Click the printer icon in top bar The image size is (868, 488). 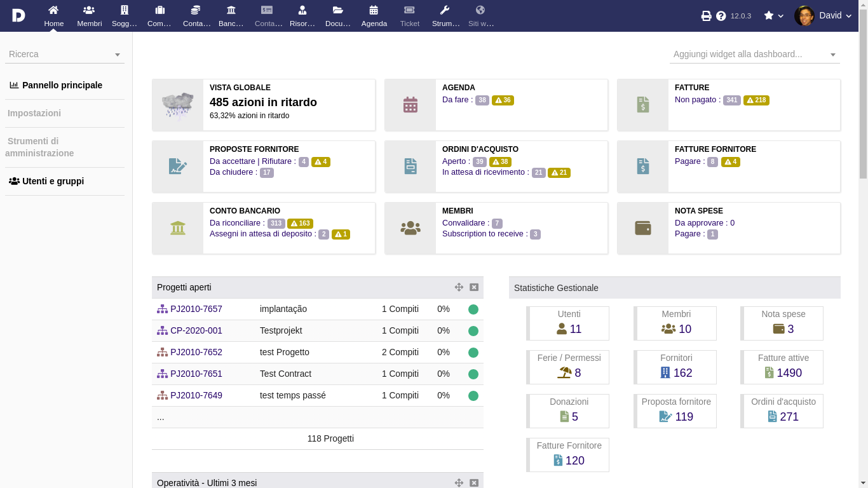pos(706,16)
